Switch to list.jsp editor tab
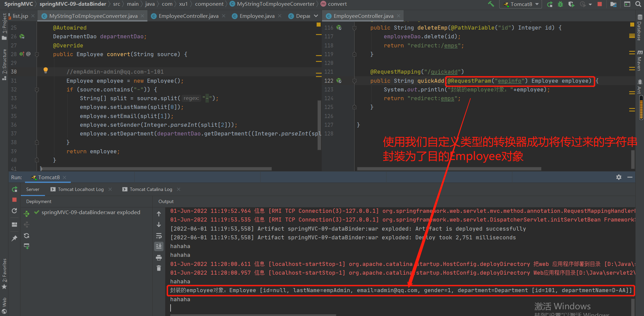 click(20, 16)
